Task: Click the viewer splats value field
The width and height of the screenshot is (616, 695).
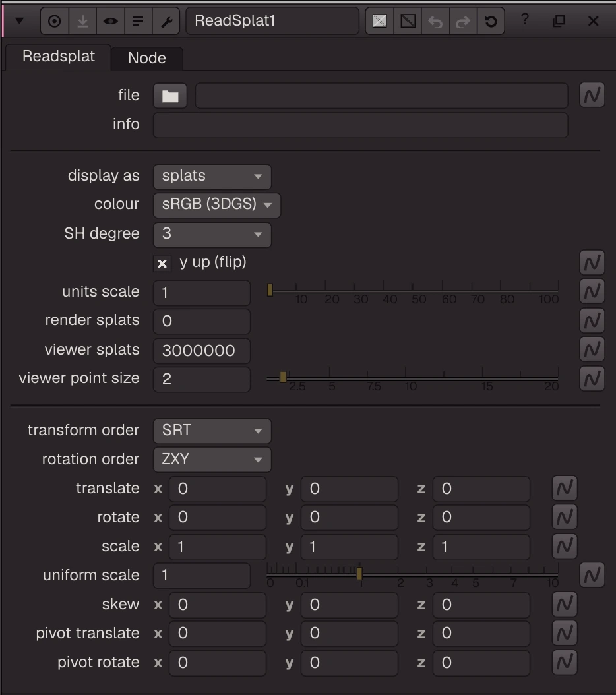Action: pyautogui.click(x=202, y=351)
